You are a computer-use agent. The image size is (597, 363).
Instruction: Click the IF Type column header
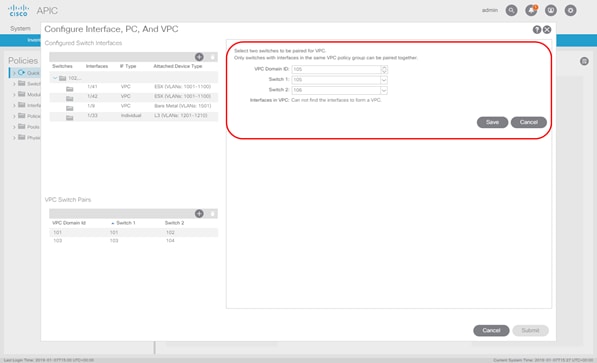[x=128, y=66]
